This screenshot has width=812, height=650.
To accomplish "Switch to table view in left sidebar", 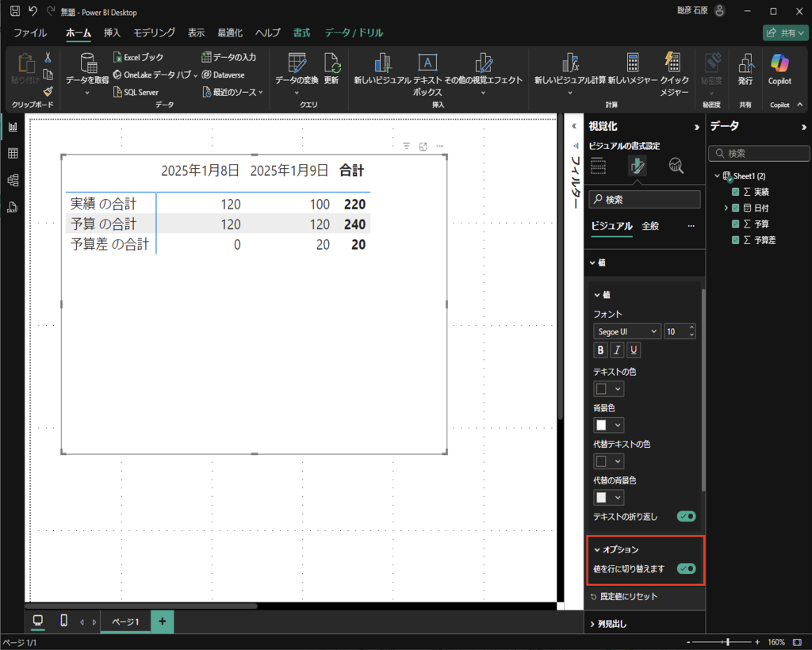I will (x=13, y=153).
